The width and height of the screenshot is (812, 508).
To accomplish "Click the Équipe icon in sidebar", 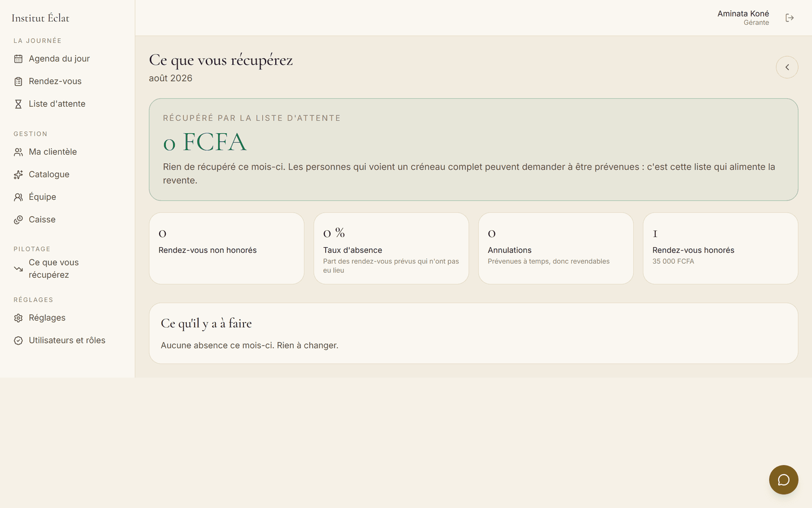I will [x=18, y=197].
